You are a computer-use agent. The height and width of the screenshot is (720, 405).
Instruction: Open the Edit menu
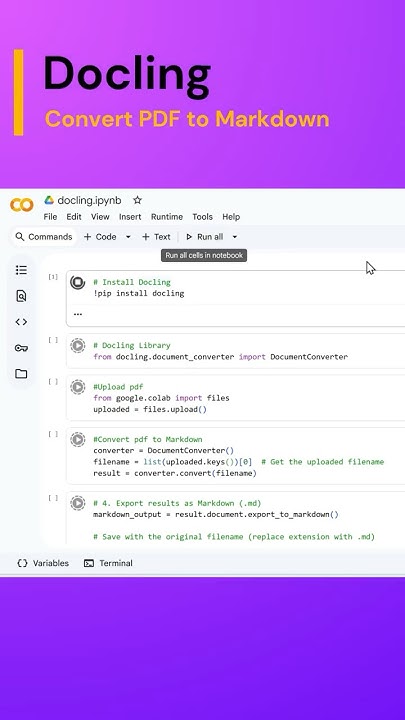click(74, 217)
